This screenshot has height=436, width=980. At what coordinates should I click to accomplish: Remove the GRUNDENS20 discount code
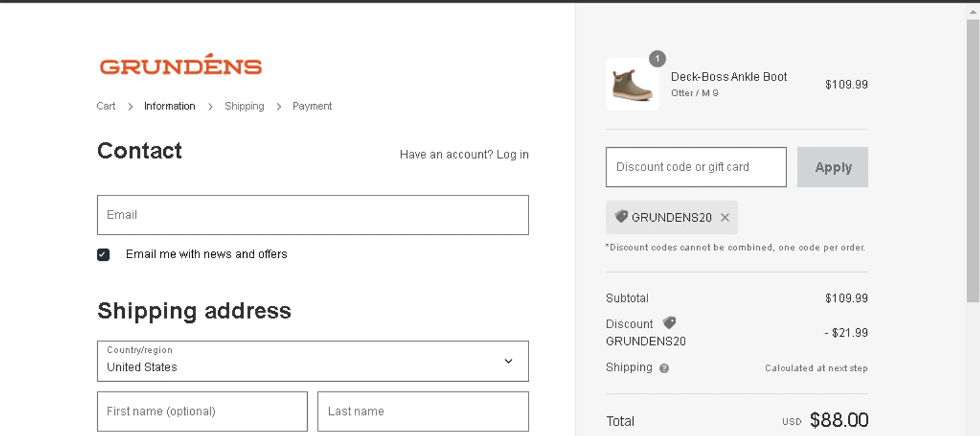coord(725,218)
